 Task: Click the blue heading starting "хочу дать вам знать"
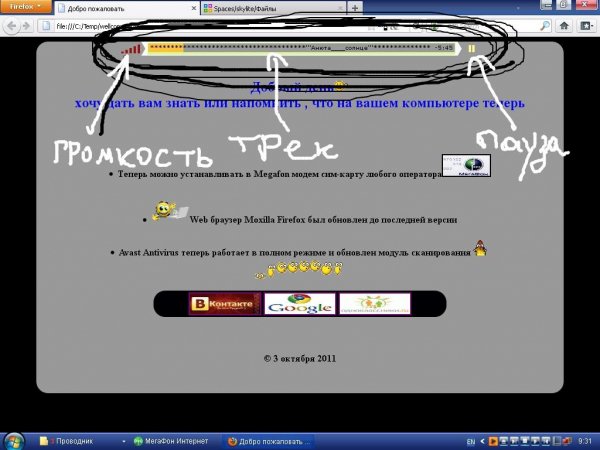coord(300,103)
